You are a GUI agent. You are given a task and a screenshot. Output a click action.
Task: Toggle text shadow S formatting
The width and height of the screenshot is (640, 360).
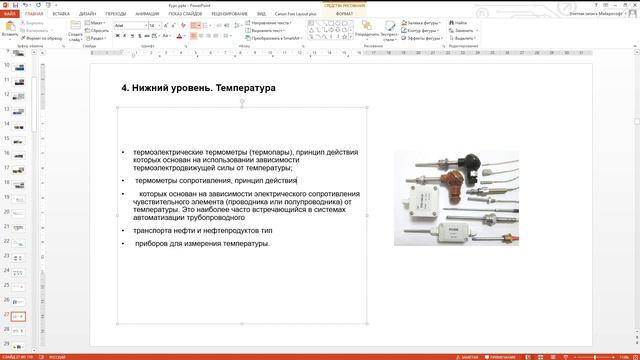140,36
